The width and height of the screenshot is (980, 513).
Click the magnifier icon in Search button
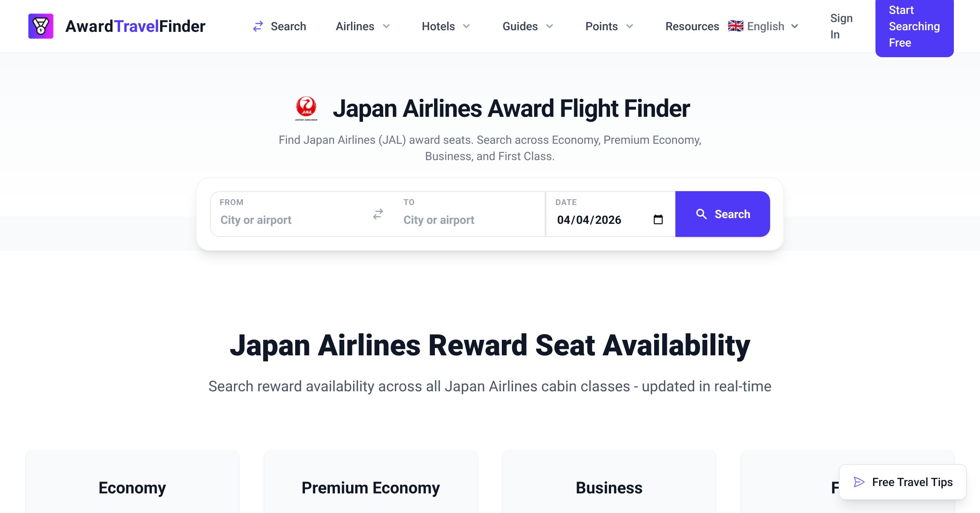click(701, 214)
